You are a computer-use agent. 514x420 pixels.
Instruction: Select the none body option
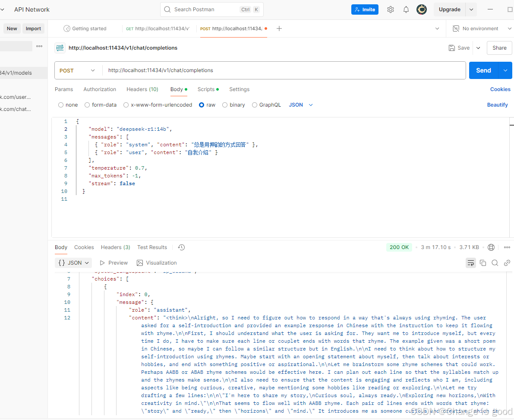61,105
